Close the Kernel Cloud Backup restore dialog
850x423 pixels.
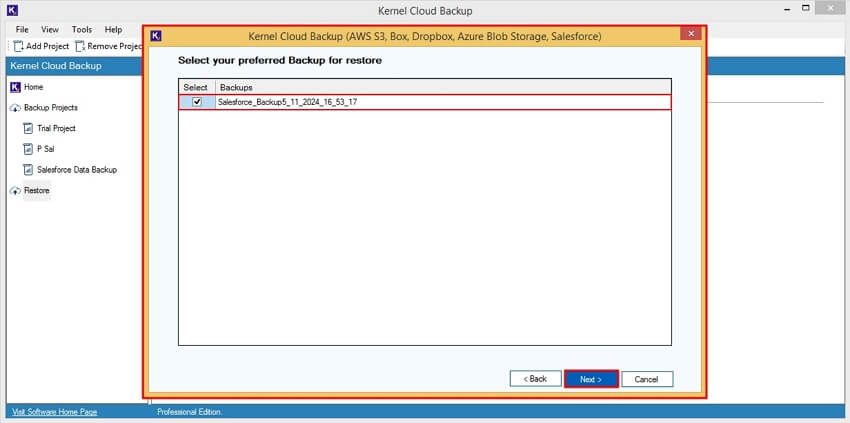tap(691, 34)
